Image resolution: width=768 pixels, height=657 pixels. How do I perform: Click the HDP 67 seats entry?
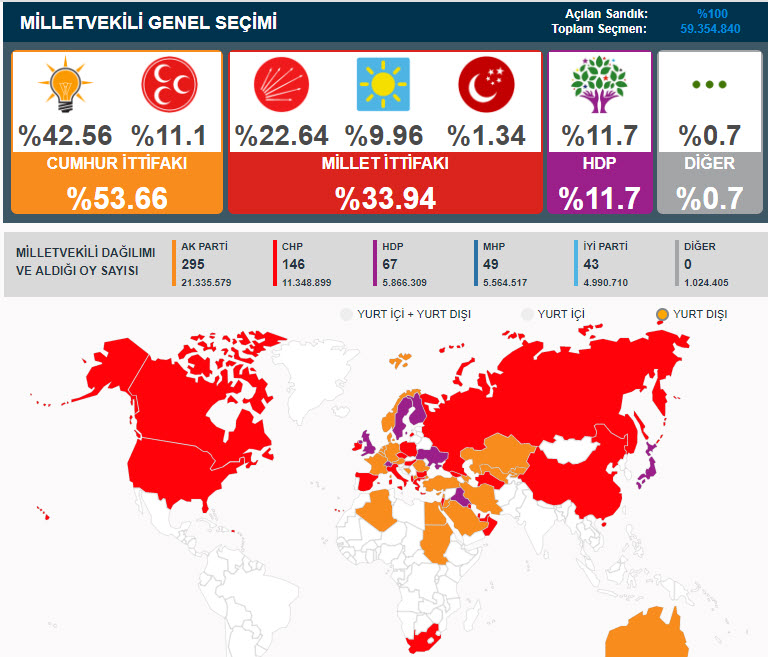[401, 264]
